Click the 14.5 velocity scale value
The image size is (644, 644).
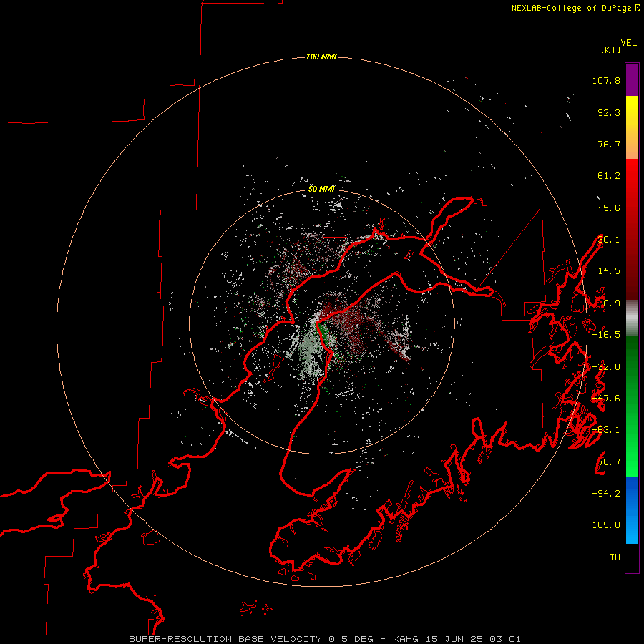(x=609, y=271)
